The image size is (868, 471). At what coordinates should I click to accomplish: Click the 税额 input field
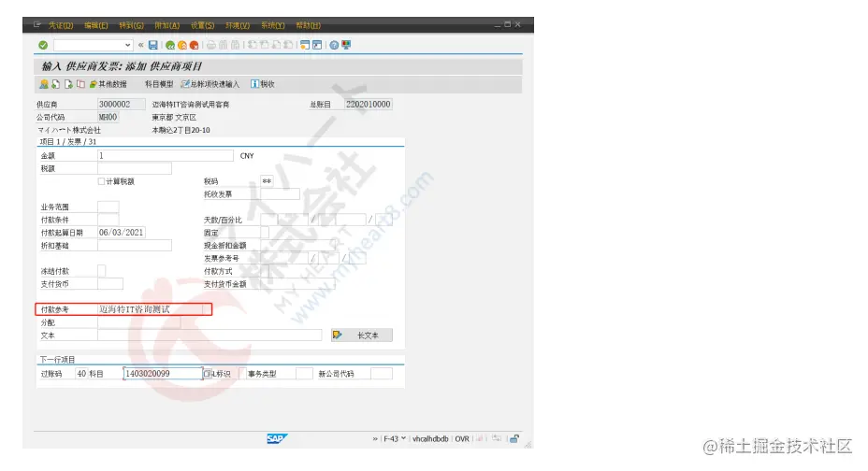135,168
